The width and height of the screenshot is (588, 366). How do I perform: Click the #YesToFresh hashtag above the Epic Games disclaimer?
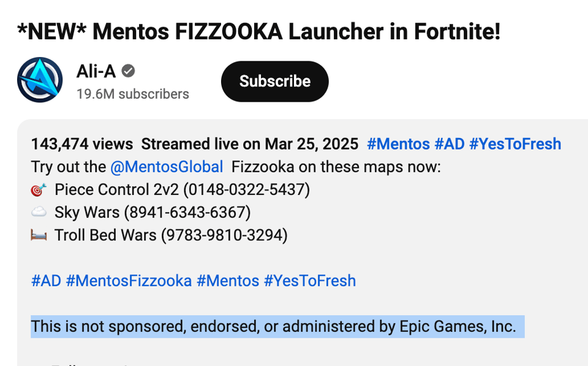(309, 281)
